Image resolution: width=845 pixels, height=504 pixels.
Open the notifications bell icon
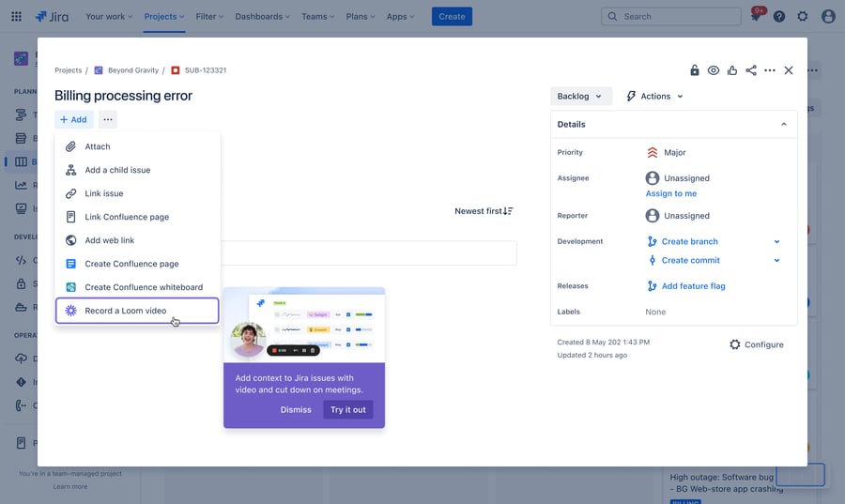pos(756,17)
